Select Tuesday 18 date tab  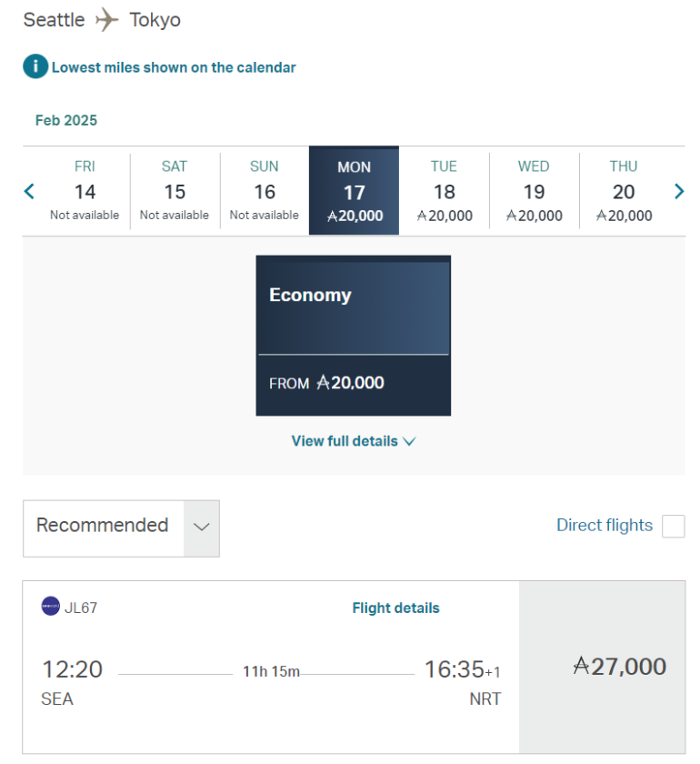tap(444, 191)
